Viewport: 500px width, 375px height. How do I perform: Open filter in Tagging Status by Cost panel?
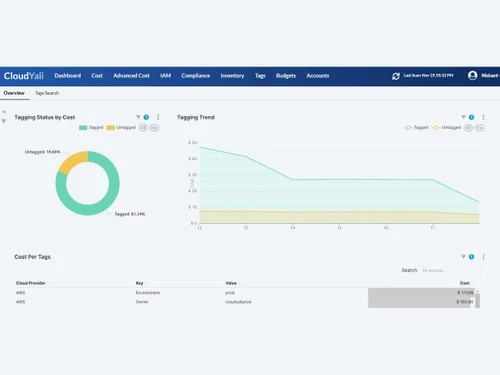pyautogui.click(x=138, y=117)
